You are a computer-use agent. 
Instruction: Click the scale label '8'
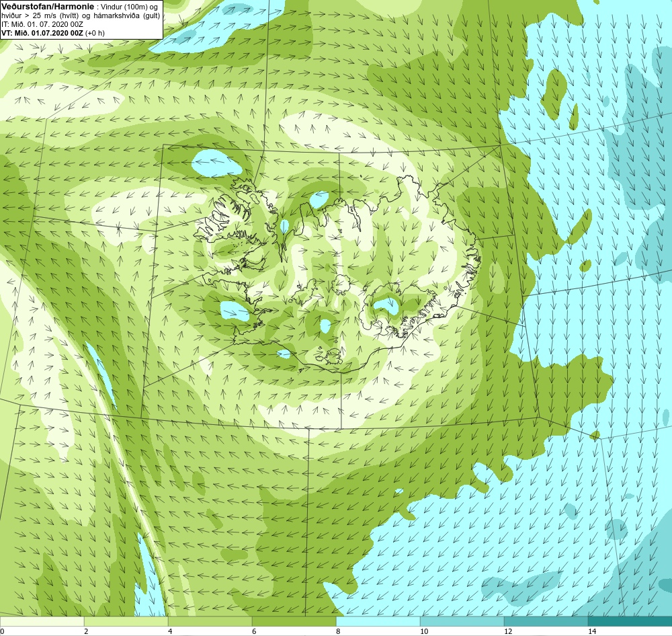pos(338,631)
